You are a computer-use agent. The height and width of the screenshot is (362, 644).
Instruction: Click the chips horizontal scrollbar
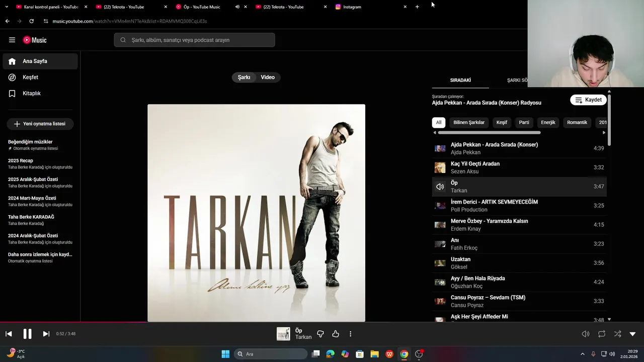coord(489,133)
